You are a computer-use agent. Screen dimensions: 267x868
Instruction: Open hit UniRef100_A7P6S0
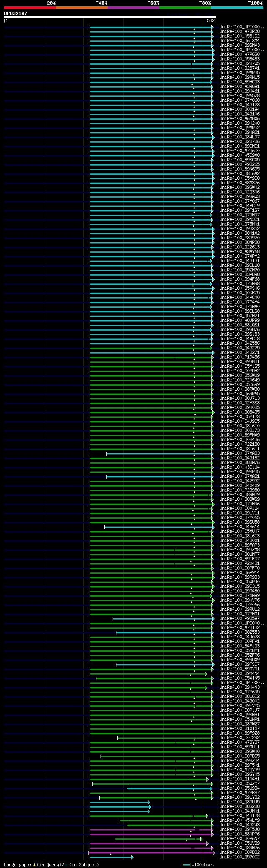239,54
